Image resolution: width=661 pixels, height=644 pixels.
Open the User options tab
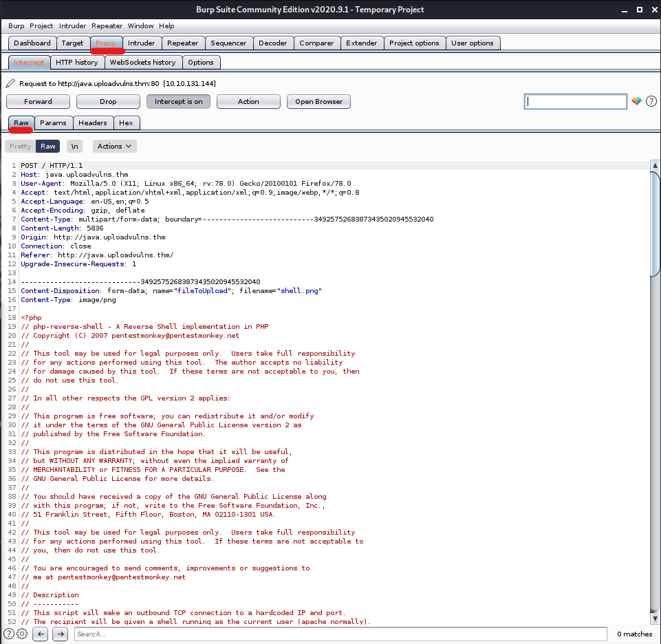point(472,43)
